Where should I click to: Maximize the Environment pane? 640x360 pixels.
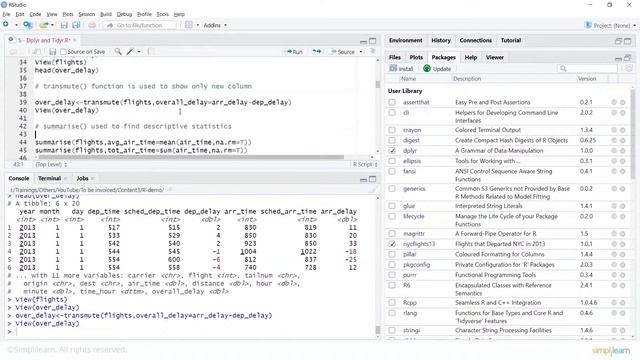pos(627,41)
